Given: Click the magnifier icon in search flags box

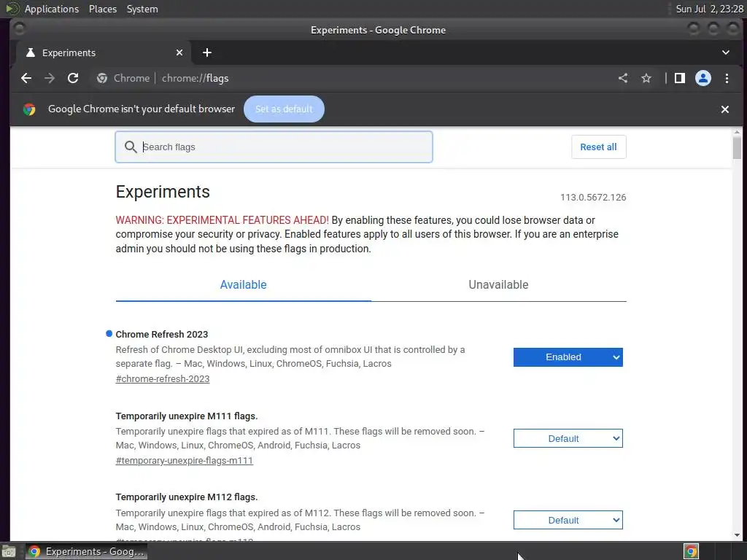Looking at the screenshot, I should [x=131, y=147].
